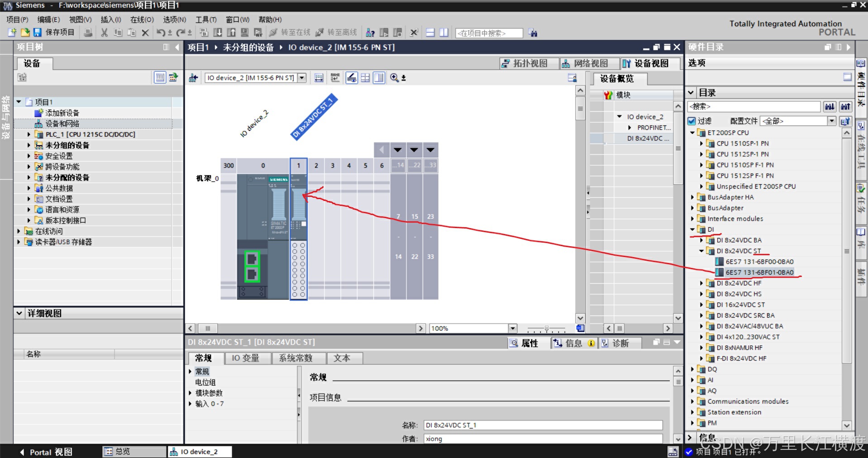Click the new project icon in the toolbar
The image size is (868, 458).
pyautogui.click(x=12, y=32)
